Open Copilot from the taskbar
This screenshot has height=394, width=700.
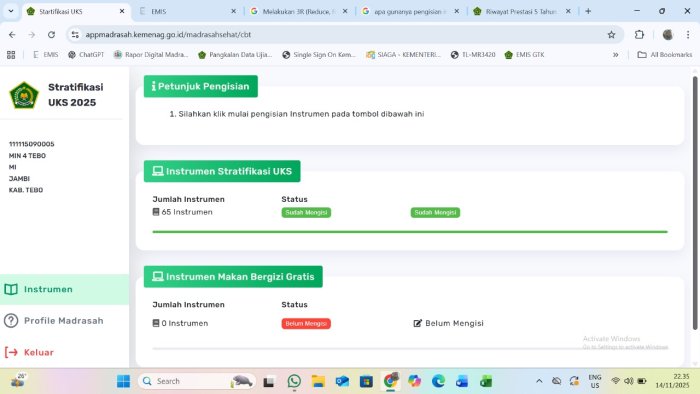[414, 382]
